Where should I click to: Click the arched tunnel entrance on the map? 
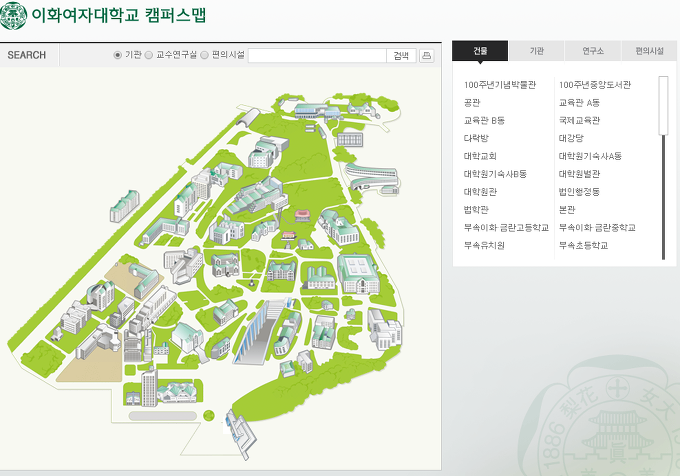(x=248, y=117)
